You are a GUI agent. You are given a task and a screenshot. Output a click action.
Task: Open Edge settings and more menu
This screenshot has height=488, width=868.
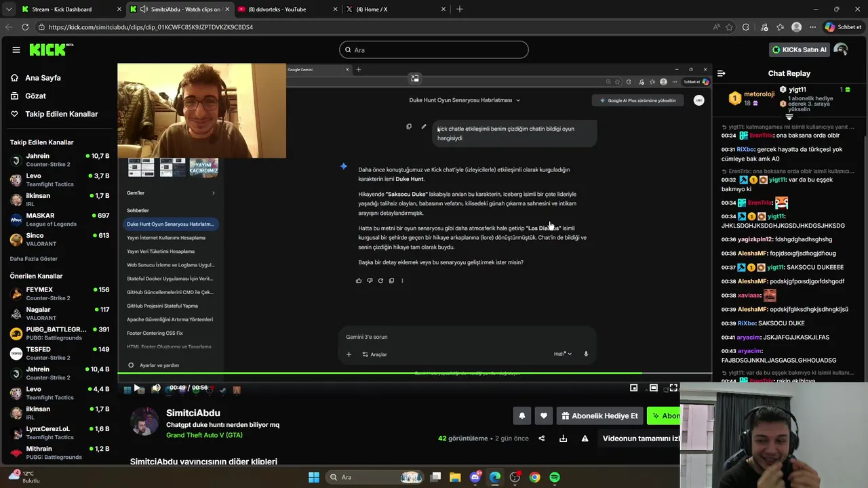[812, 27]
